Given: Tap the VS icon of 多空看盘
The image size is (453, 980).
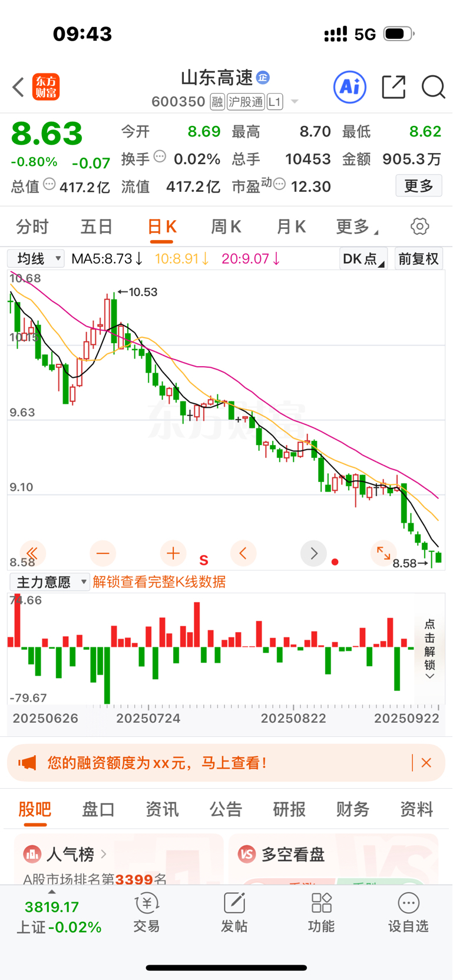Looking at the screenshot, I should click(x=247, y=854).
